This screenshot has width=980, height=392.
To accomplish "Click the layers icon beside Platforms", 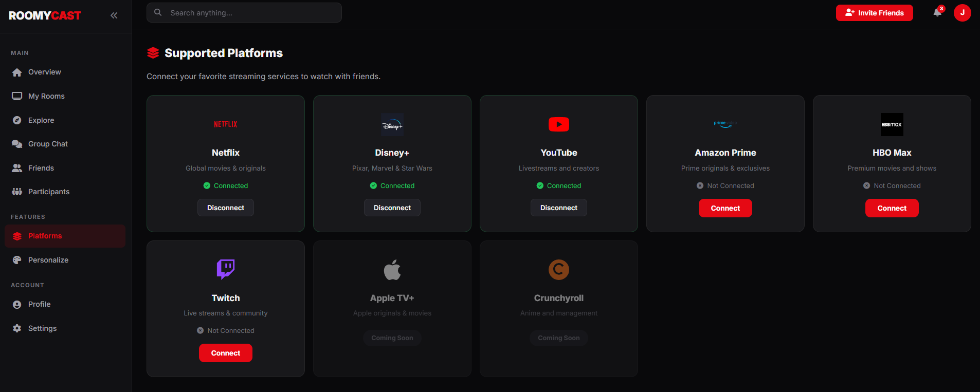I will tap(17, 236).
